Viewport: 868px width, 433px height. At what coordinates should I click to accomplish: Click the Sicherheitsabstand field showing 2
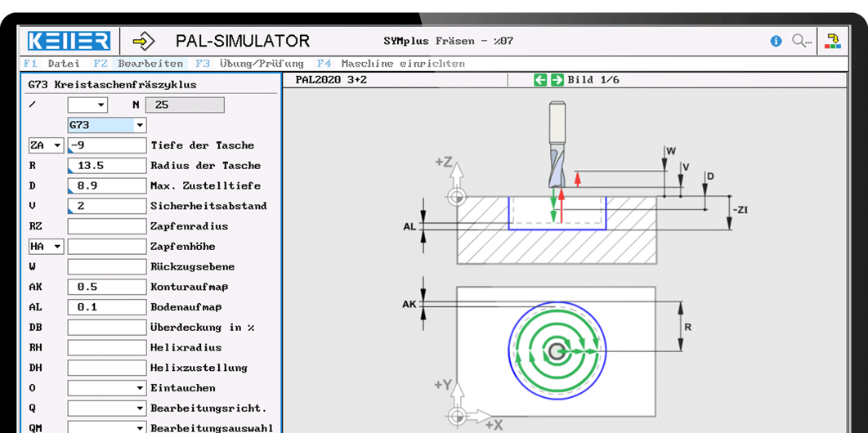pos(107,206)
